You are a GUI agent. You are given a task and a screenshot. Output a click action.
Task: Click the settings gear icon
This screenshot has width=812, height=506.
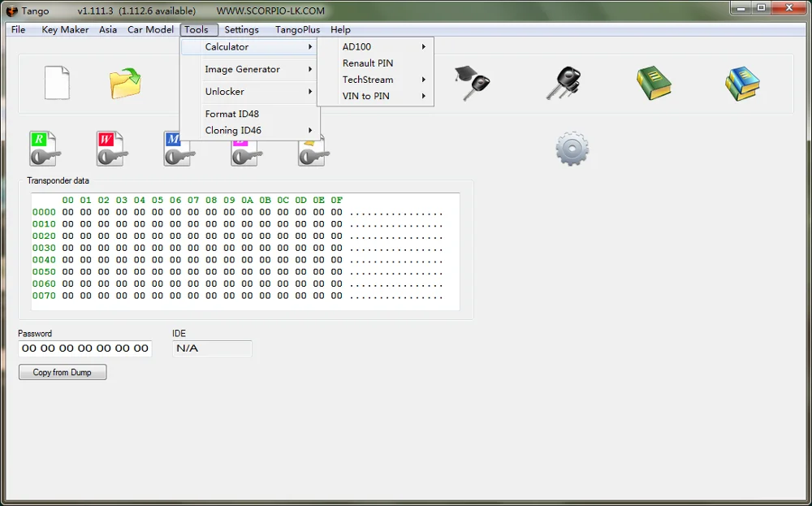coord(573,149)
